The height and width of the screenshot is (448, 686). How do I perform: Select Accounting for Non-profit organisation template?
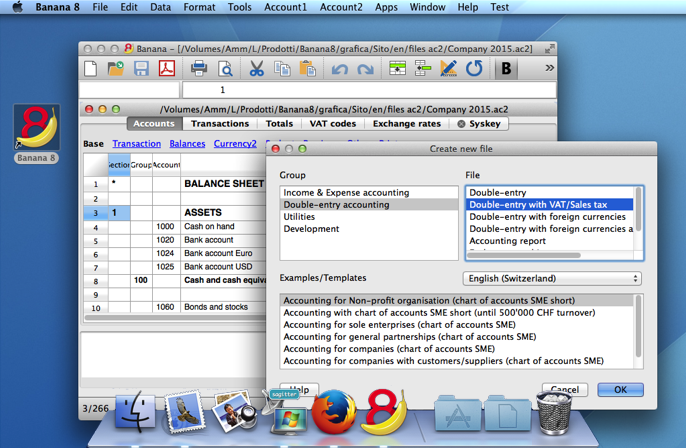click(458, 301)
